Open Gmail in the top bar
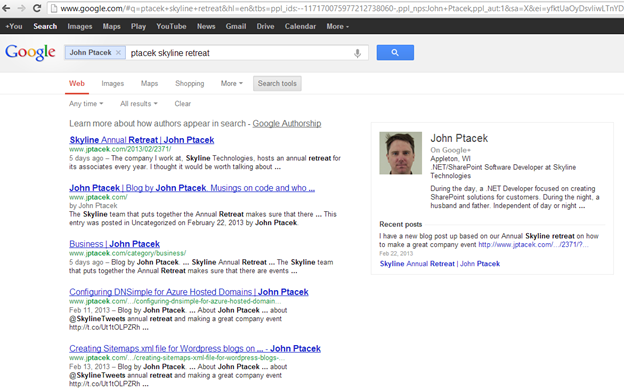 [x=236, y=26]
